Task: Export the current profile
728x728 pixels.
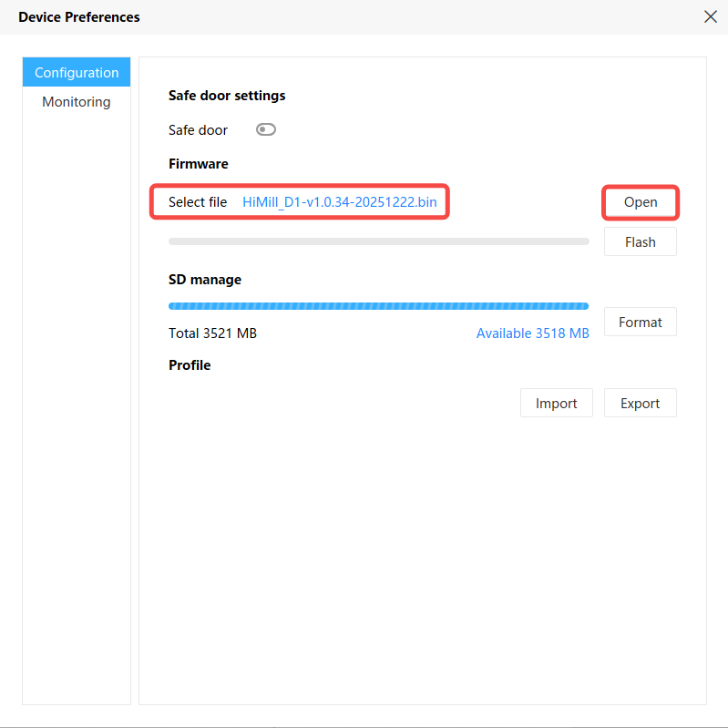Action: tap(640, 403)
